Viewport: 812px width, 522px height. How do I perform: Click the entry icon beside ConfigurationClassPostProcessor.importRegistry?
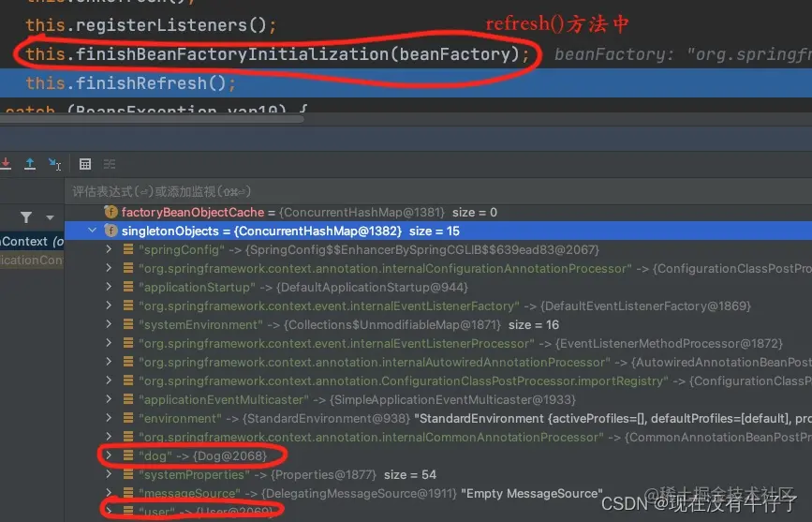(x=128, y=380)
